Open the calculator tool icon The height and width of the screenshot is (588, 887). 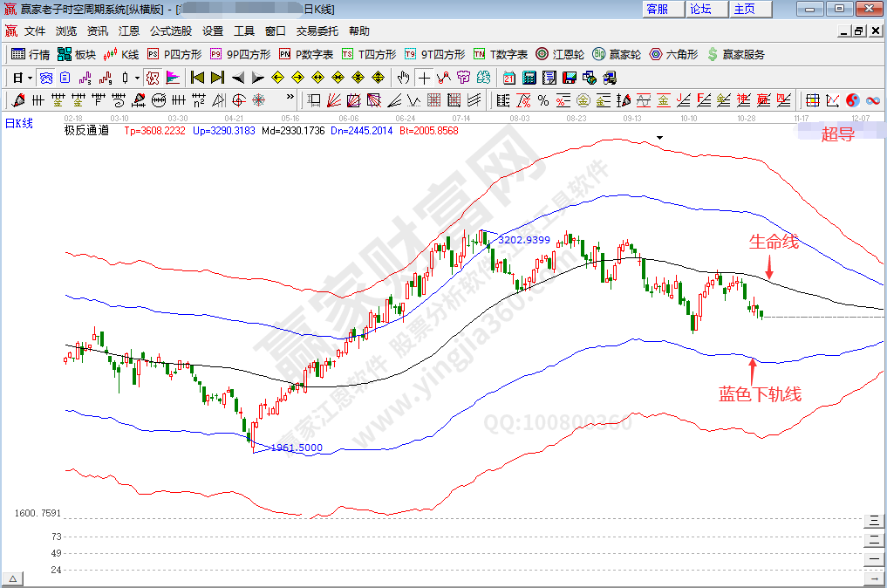click(x=529, y=78)
